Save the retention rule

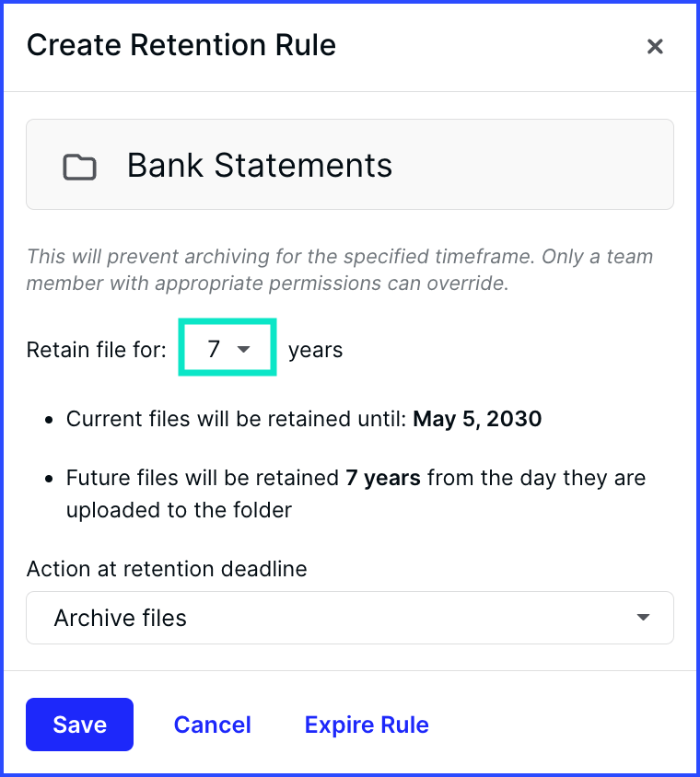click(x=80, y=725)
